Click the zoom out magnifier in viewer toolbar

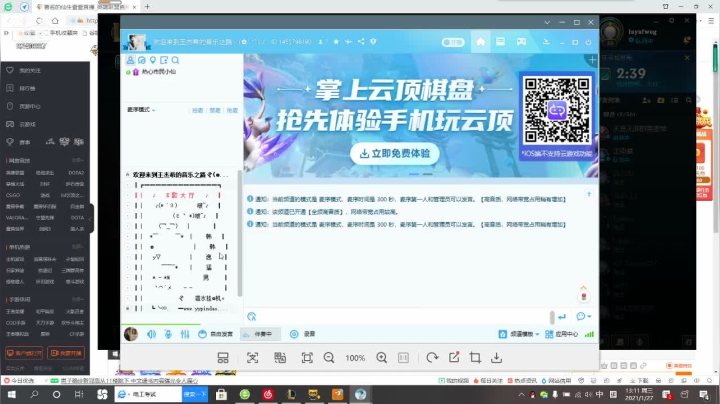[x=329, y=358]
